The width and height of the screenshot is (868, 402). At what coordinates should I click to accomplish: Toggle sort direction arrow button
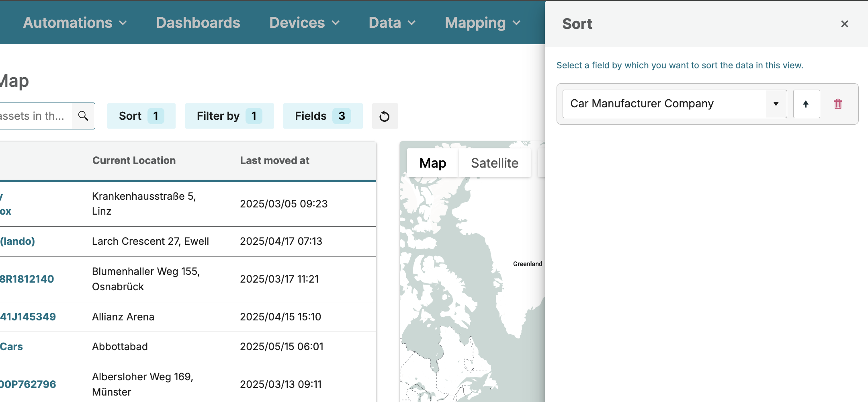coord(806,104)
